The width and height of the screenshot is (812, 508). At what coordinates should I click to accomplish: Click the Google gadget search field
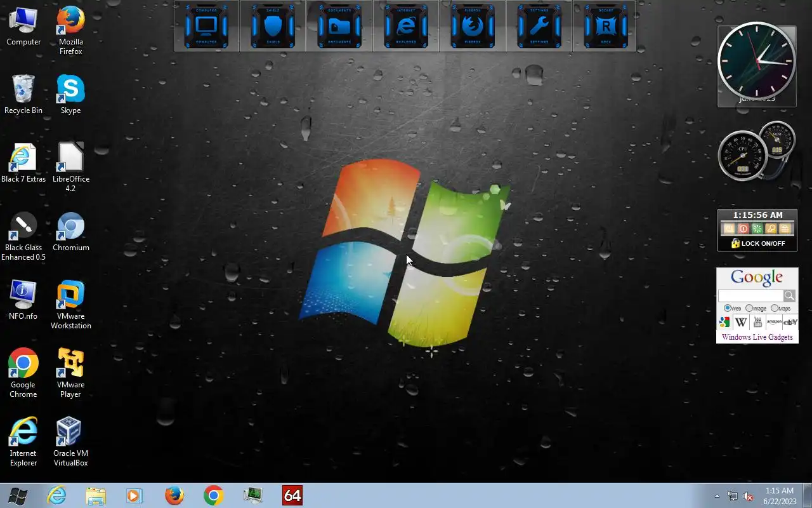pos(751,296)
